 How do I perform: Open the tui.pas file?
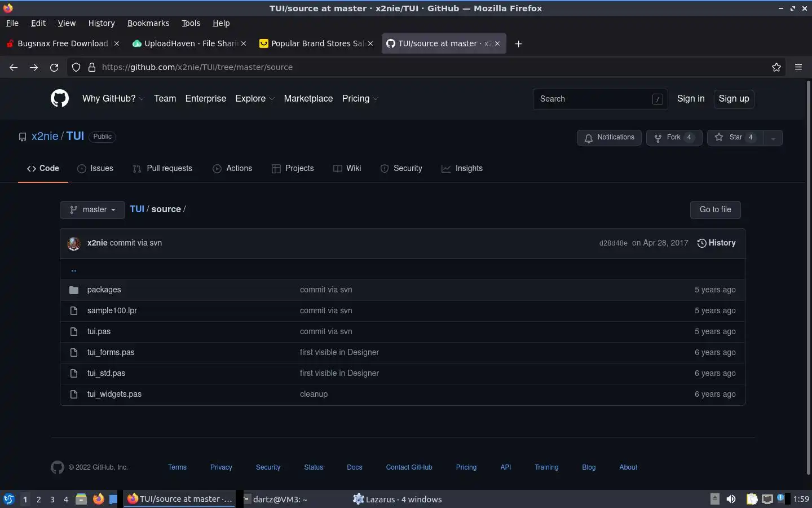tap(99, 331)
